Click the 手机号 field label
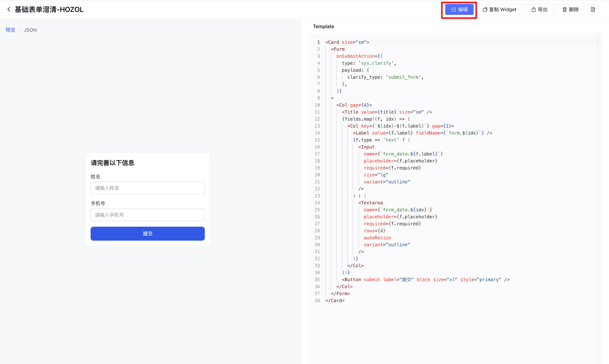Screen dimensions: 609x364 tap(98, 203)
